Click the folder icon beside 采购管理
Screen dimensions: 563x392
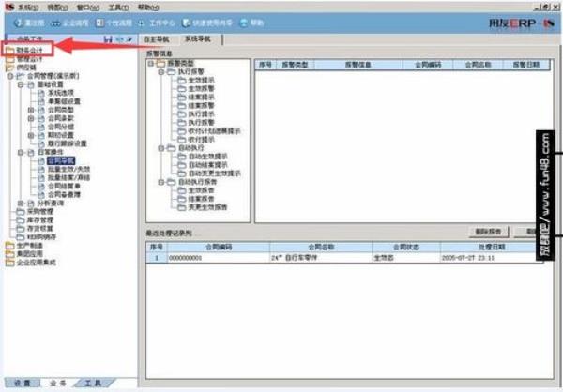click(x=21, y=212)
